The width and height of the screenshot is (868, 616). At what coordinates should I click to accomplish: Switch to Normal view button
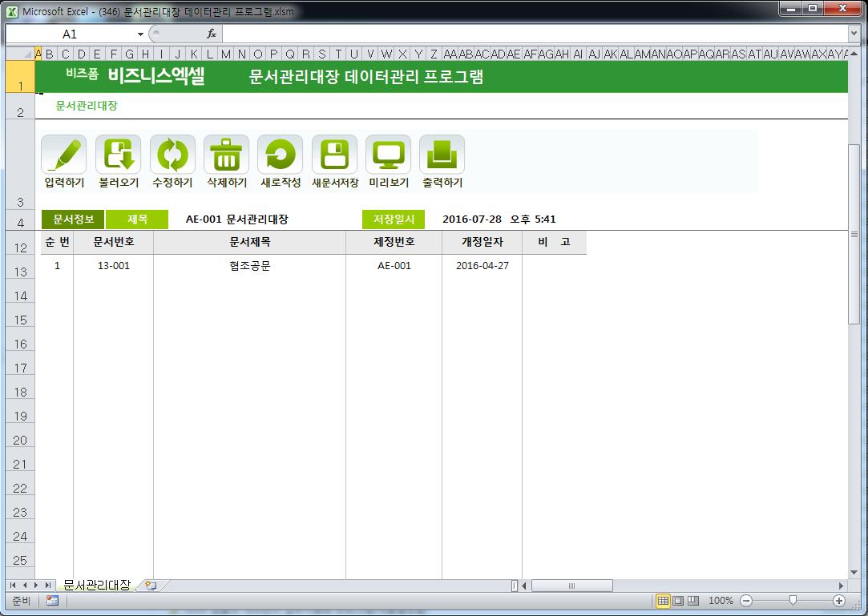(663, 601)
